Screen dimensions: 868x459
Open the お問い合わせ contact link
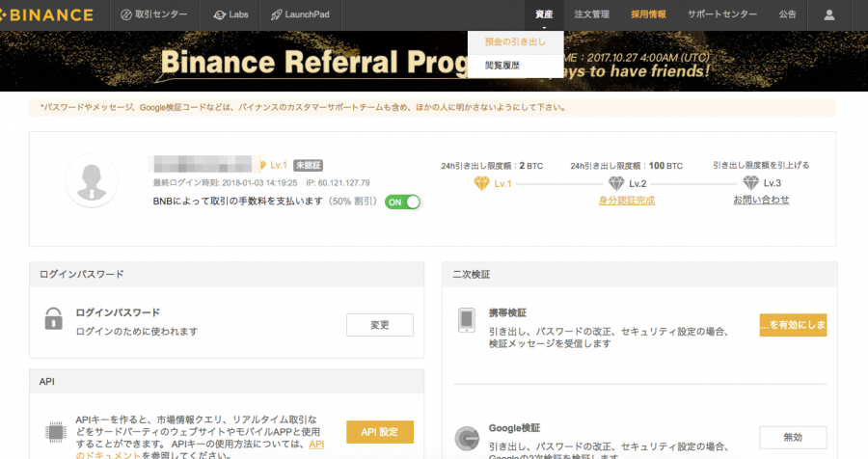point(761,200)
